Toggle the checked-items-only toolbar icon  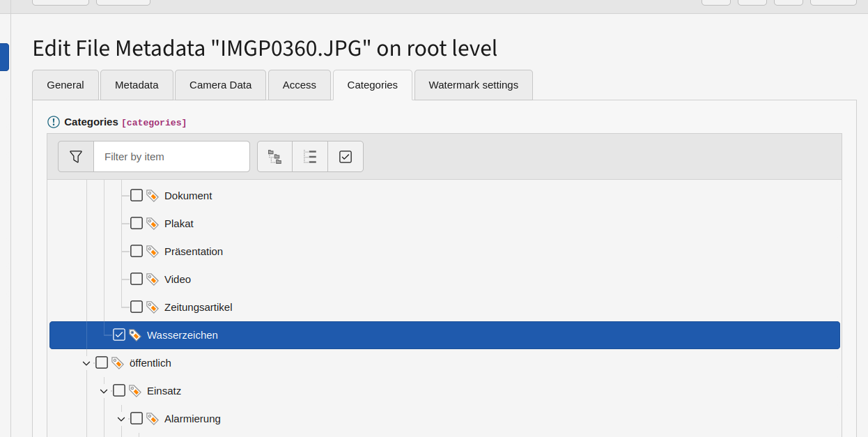coord(346,157)
